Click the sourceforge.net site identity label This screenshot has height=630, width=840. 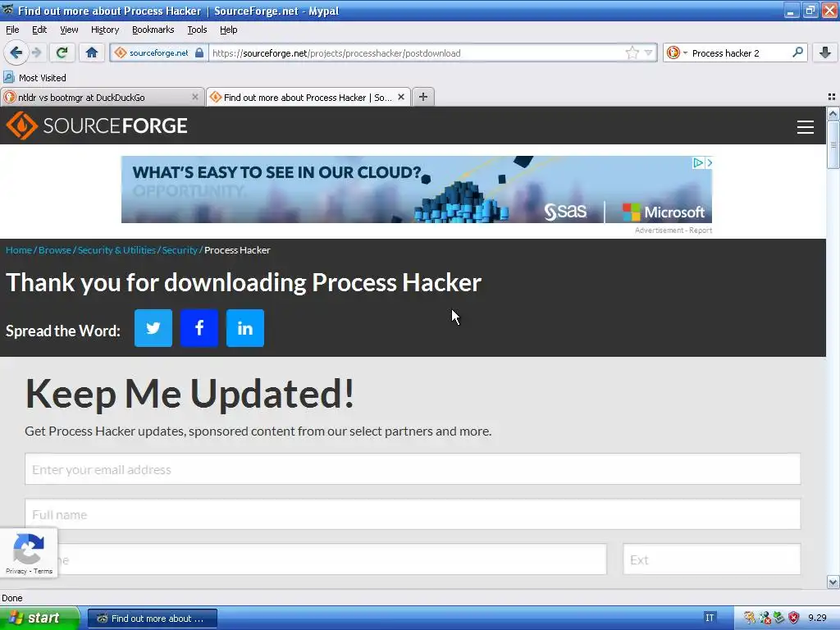158,52
